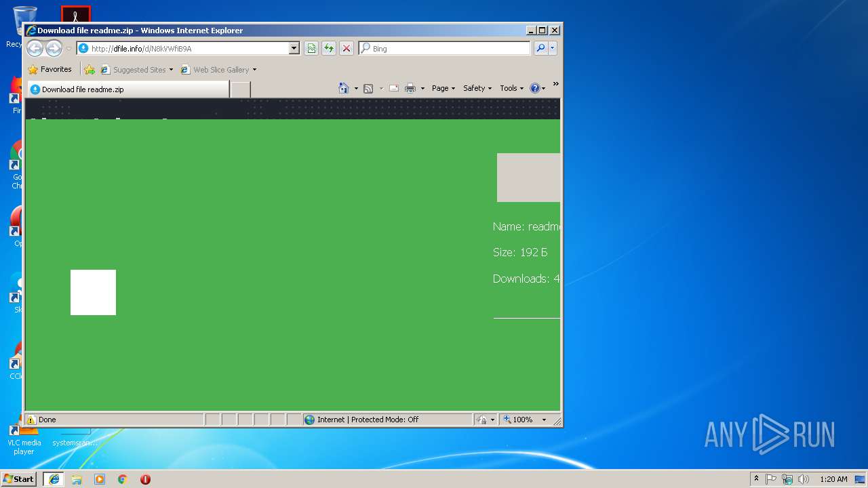868x488 pixels.
Task: Click the 1:20 AM clock
Action: 833,479
